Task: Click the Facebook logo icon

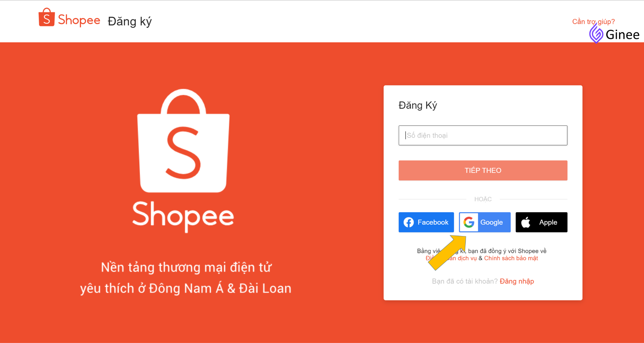Action: (408, 222)
